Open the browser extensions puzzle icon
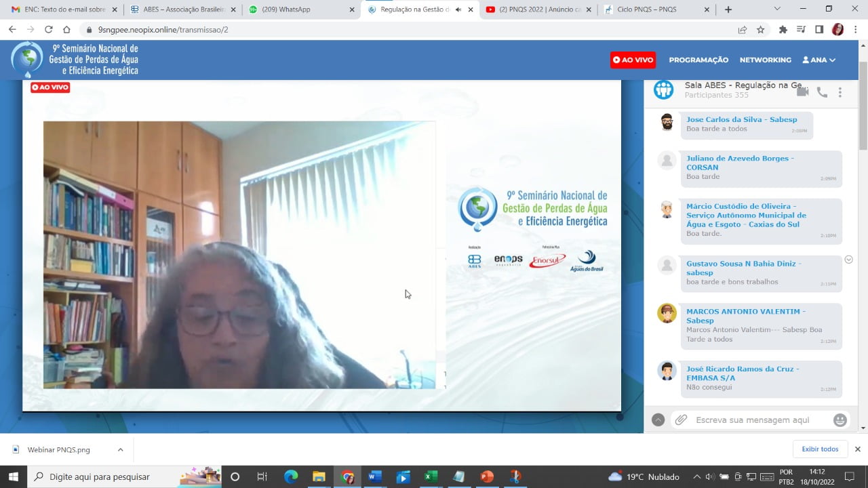This screenshot has height=488, width=868. (783, 30)
